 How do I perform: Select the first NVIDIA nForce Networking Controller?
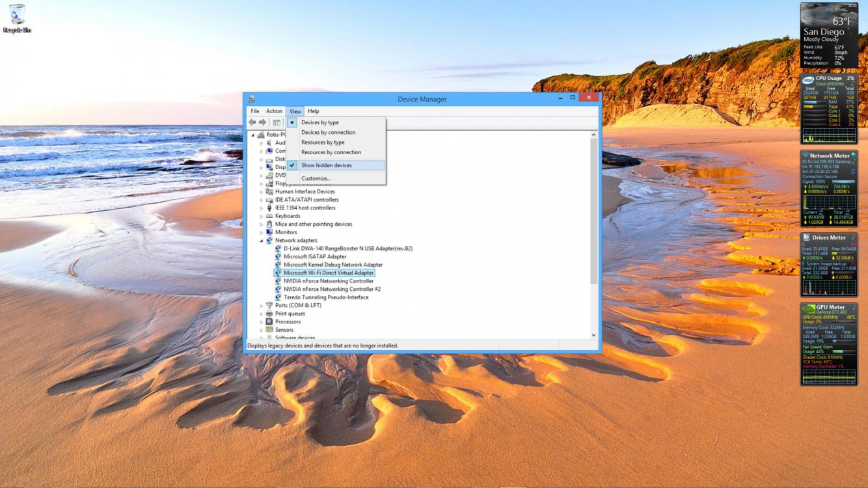point(329,281)
